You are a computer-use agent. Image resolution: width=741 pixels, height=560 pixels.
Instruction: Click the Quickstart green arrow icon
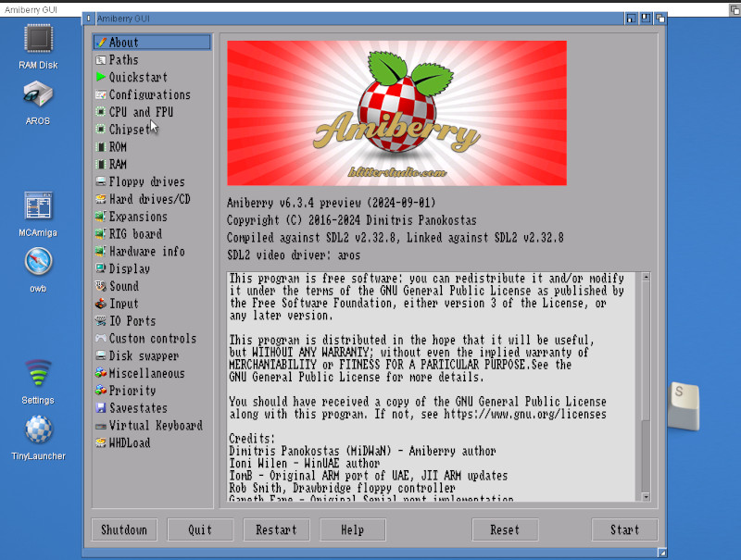click(x=101, y=78)
